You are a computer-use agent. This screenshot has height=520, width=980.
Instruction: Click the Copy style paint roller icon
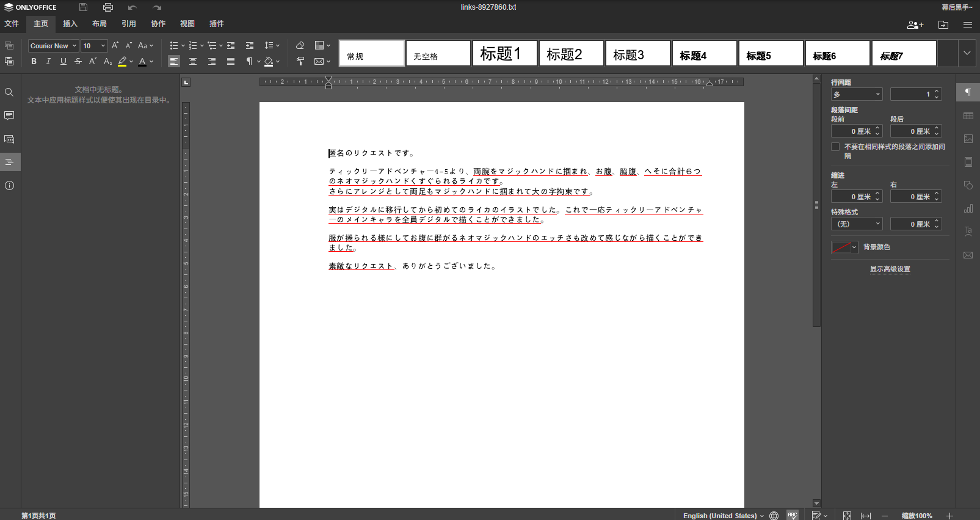pos(300,61)
